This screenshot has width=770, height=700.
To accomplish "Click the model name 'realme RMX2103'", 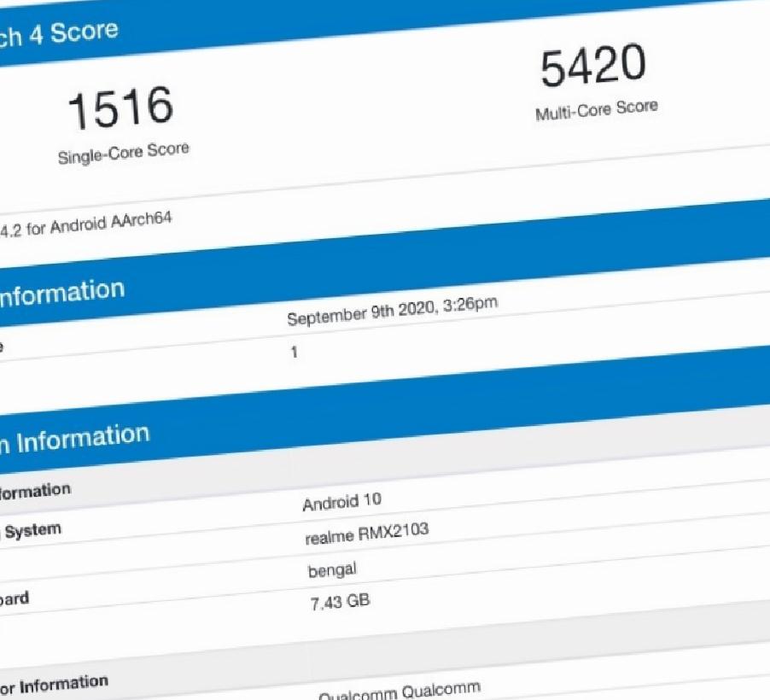I will 367,534.
